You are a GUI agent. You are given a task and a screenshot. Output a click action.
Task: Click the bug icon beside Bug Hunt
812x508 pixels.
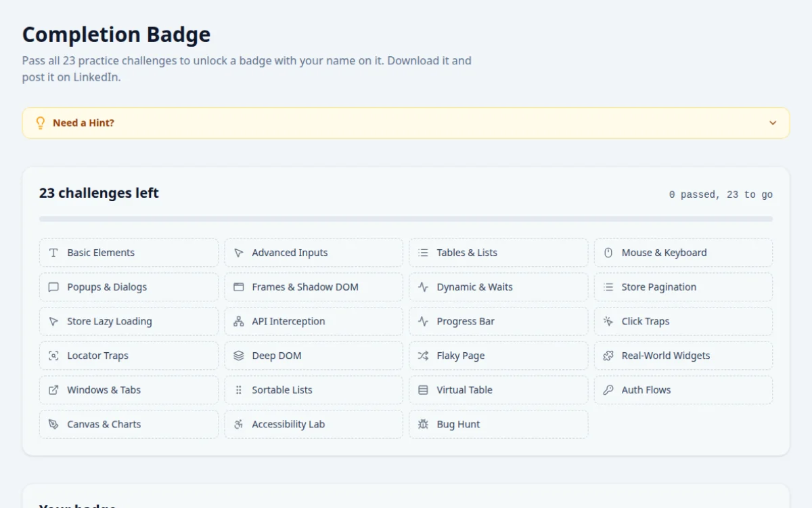pos(423,424)
